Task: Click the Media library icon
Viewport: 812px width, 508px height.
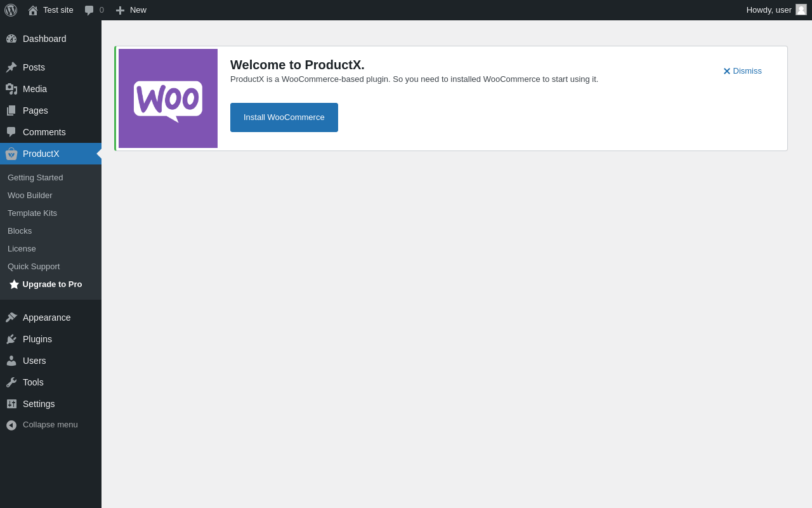Action: pyautogui.click(x=11, y=89)
